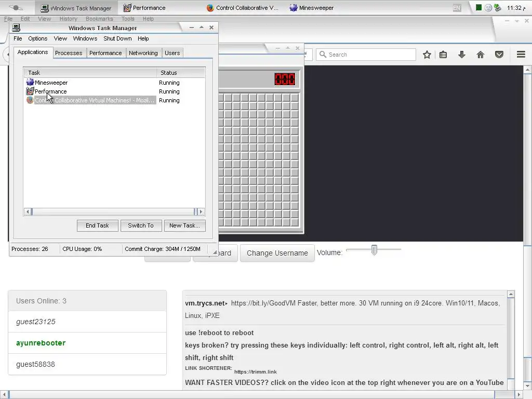The height and width of the screenshot is (399, 532).
Task: Click the Change Username button
Action: [277, 253]
